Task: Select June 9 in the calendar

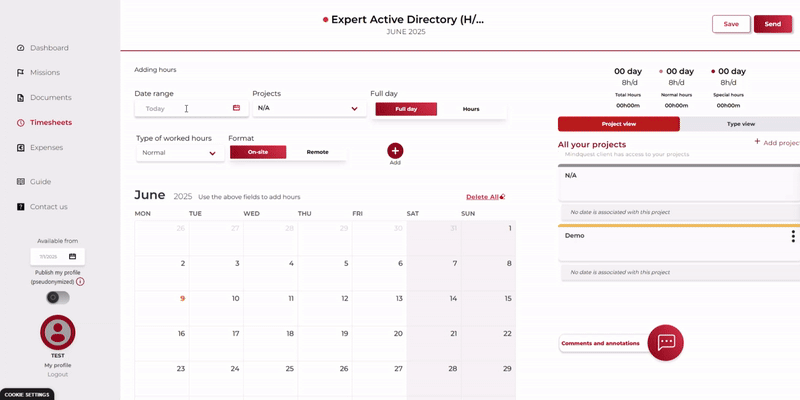Action: point(162,309)
